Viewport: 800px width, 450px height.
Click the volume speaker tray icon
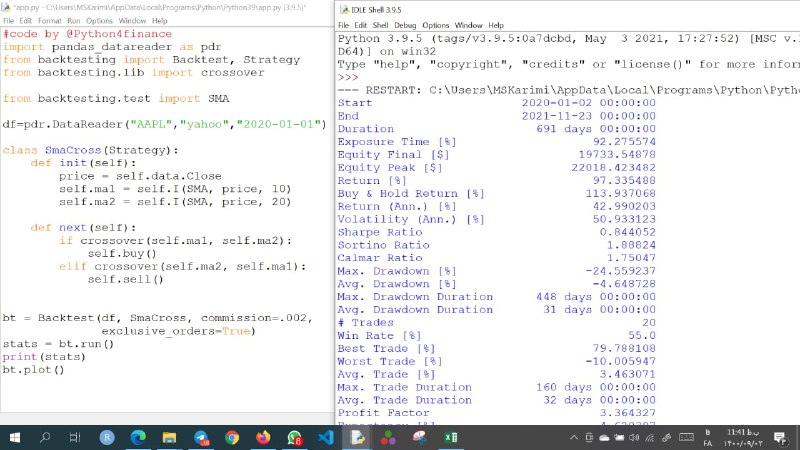point(634,437)
